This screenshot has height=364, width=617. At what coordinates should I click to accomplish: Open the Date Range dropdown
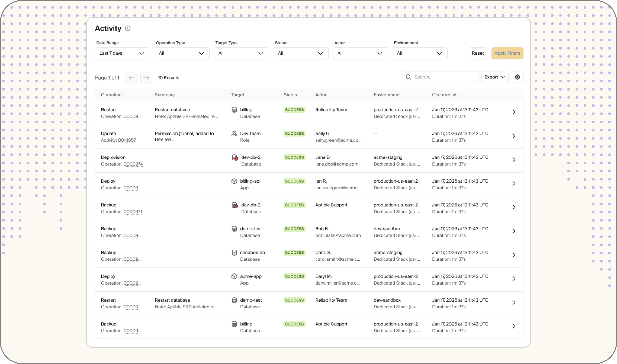tap(122, 53)
